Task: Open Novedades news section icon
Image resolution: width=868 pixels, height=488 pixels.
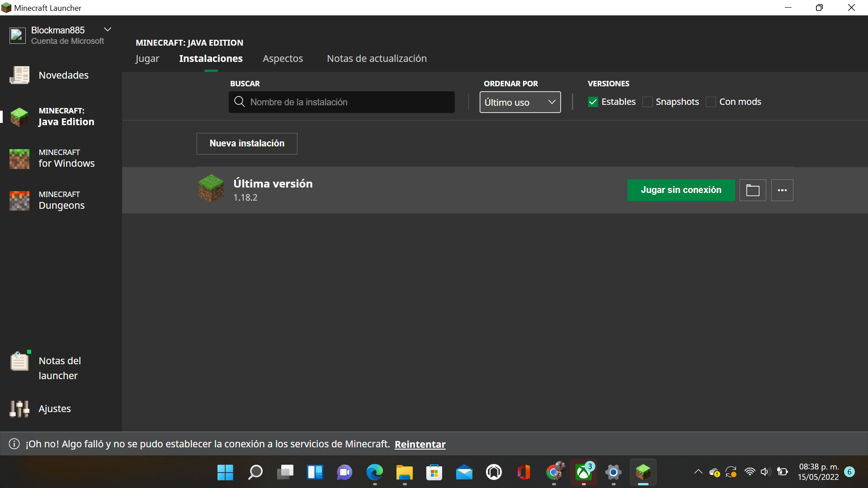Action: click(x=19, y=75)
